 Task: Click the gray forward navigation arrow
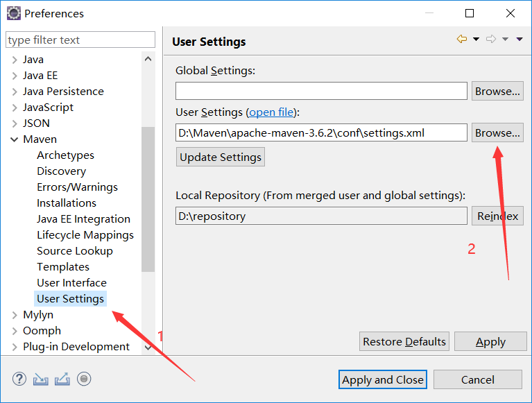pyautogui.click(x=491, y=40)
